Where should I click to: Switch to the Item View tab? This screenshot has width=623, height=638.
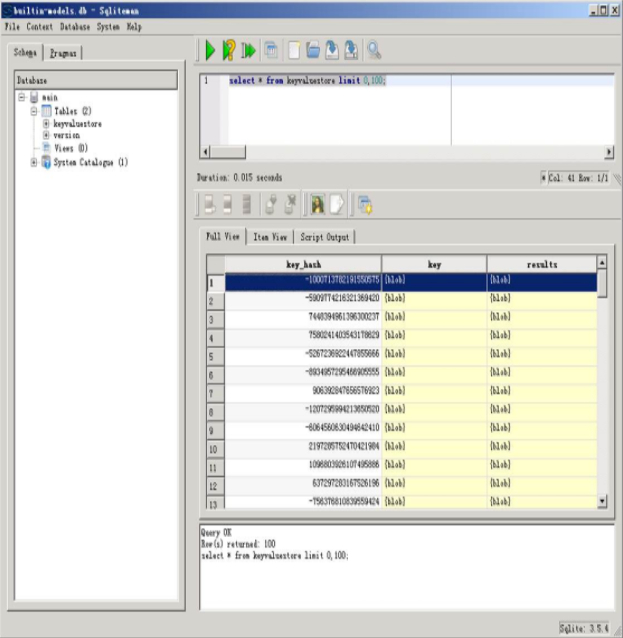click(x=270, y=237)
